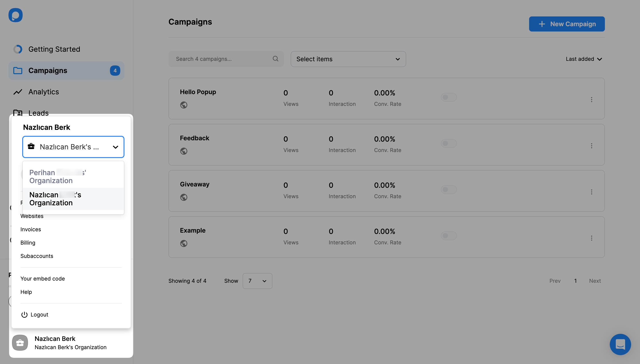The width and height of the screenshot is (640, 364).
Task: Click the three-dot menu icon for Giveaway
Action: (592, 191)
